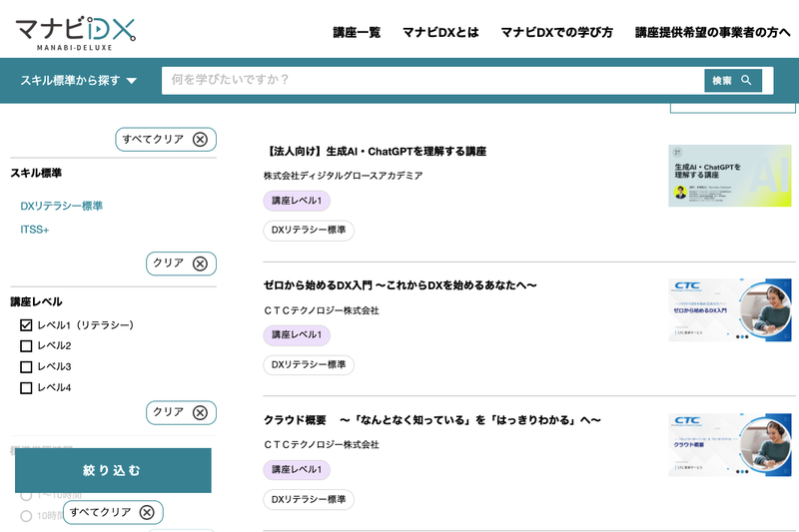The width and height of the screenshot is (799, 532).
Task: Open 講座提供希望の事業者の方へ menu item
Action: [x=713, y=32]
